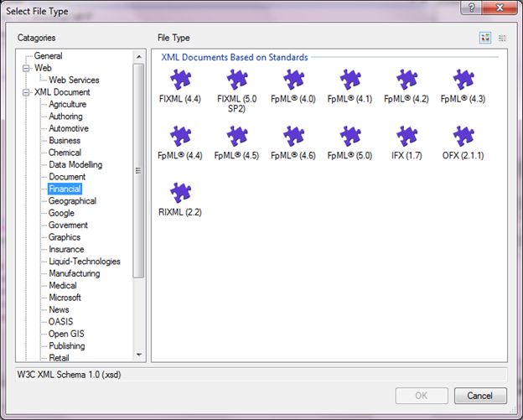The height and width of the screenshot is (420, 523).
Task: Switch to list view mode
Action: (502, 38)
